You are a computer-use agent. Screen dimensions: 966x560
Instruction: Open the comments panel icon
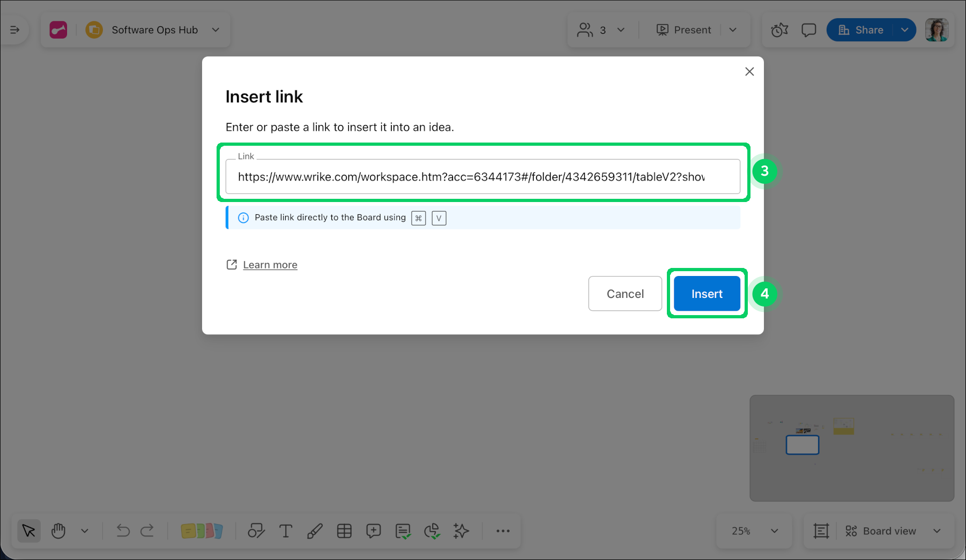(808, 30)
